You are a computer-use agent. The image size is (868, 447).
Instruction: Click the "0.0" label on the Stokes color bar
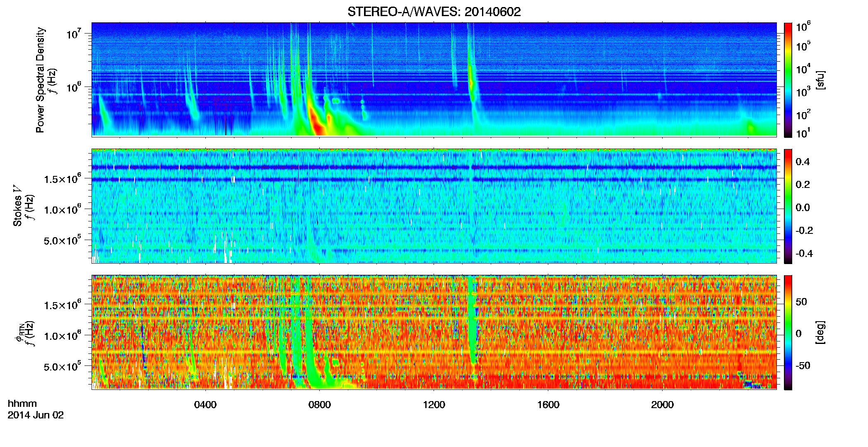click(x=803, y=208)
